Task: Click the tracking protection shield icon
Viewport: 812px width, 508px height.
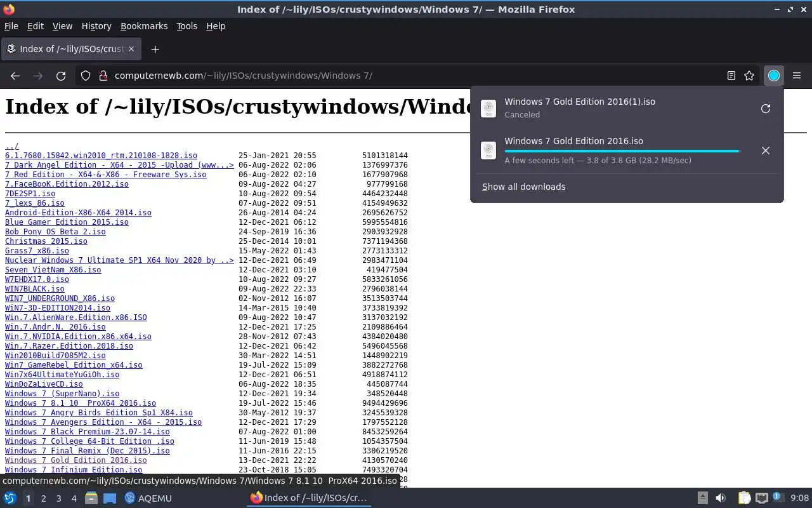Action: pyautogui.click(x=86, y=76)
